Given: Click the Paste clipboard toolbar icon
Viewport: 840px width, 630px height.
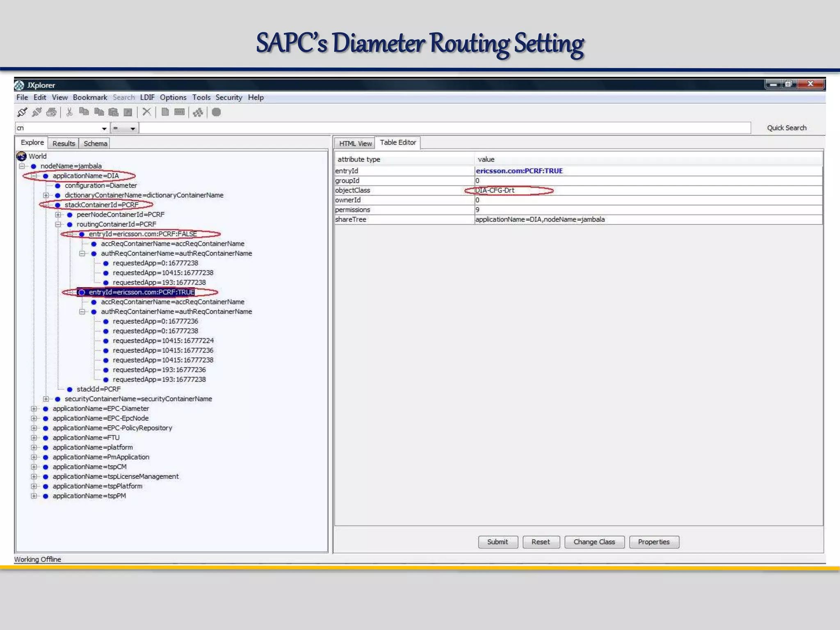Looking at the screenshot, I should [114, 112].
